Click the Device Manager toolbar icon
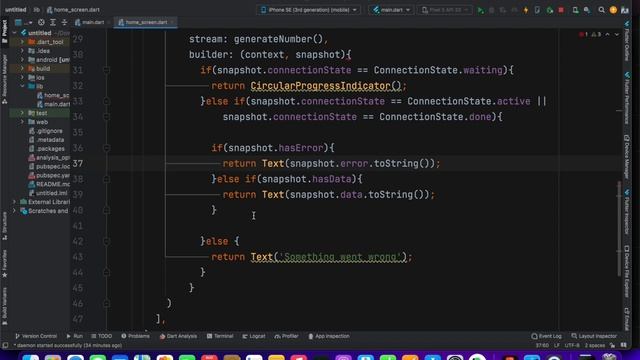This screenshot has height=360, width=640. pos(575,10)
